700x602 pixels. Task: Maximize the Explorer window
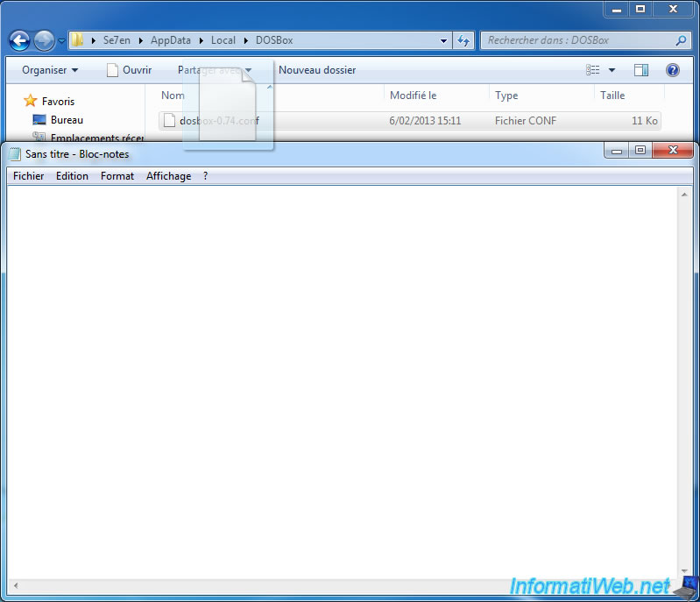(640, 10)
